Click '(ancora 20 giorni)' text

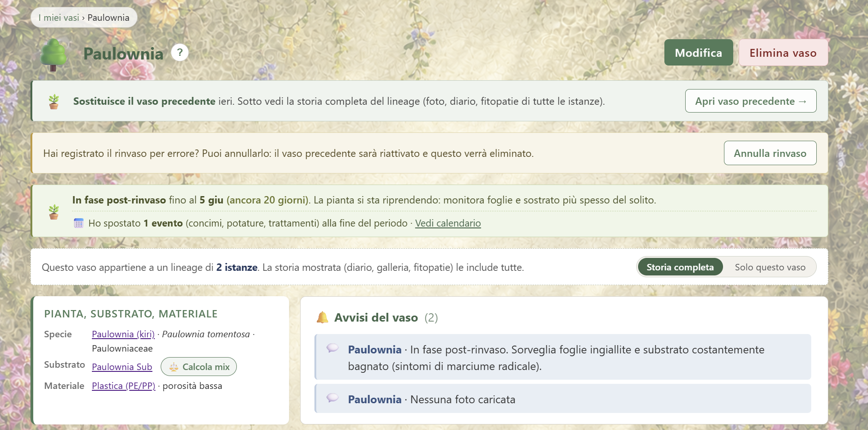coord(268,200)
